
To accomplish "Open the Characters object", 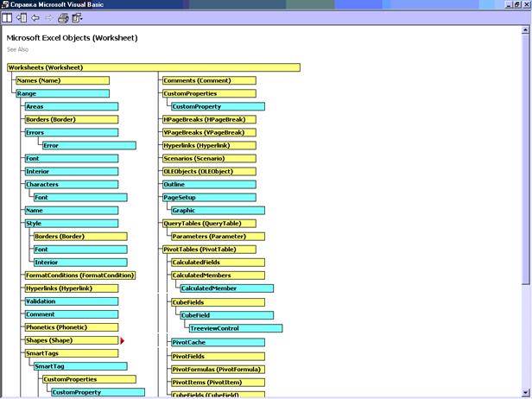I will 72,185.
